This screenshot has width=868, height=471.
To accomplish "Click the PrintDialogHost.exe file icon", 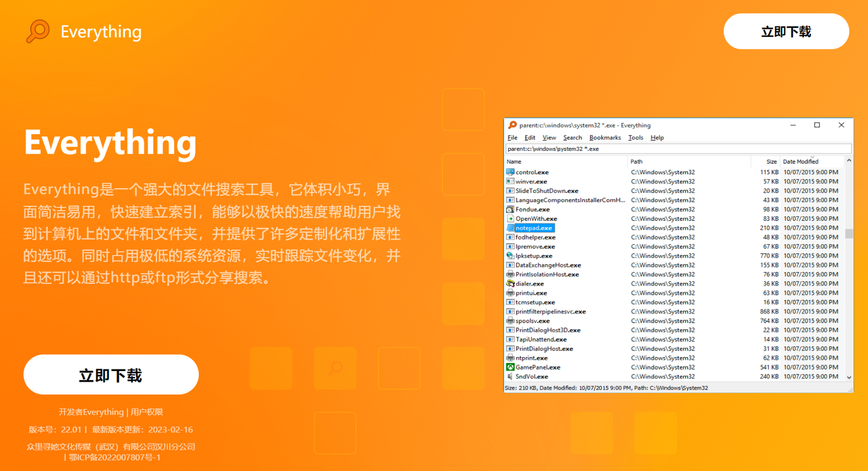I will (511, 349).
